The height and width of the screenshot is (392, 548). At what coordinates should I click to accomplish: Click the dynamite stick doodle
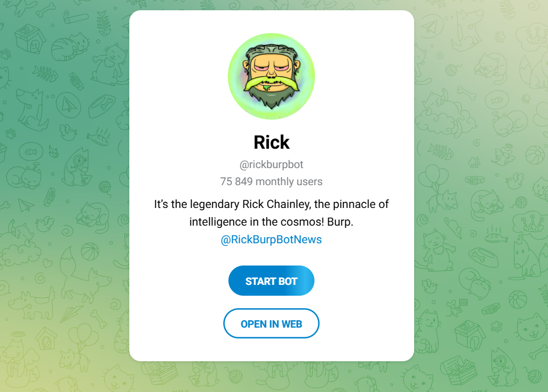point(76,17)
